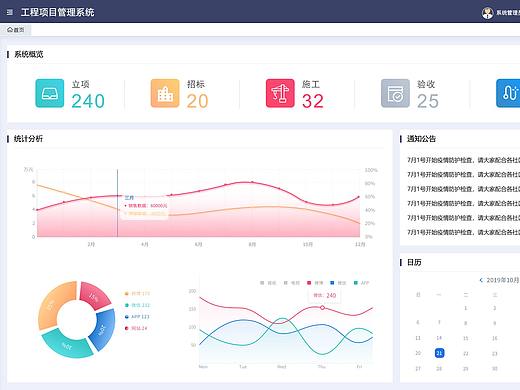This screenshot has height=390, width=520.
Task: Click the 招标 orange building icon
Action: point(165,93)
